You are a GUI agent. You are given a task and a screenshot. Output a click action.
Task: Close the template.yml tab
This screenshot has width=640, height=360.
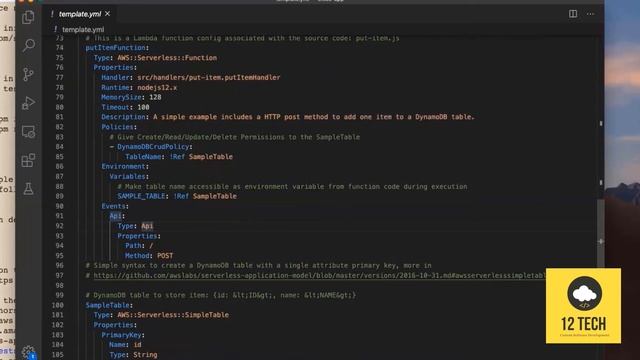pyautogui.click(x=107, y=14)
